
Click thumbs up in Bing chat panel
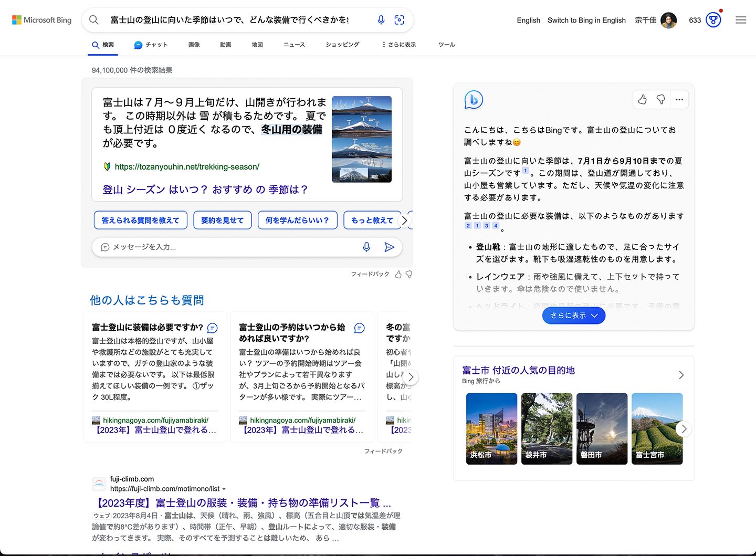click(x=643, y=99)
